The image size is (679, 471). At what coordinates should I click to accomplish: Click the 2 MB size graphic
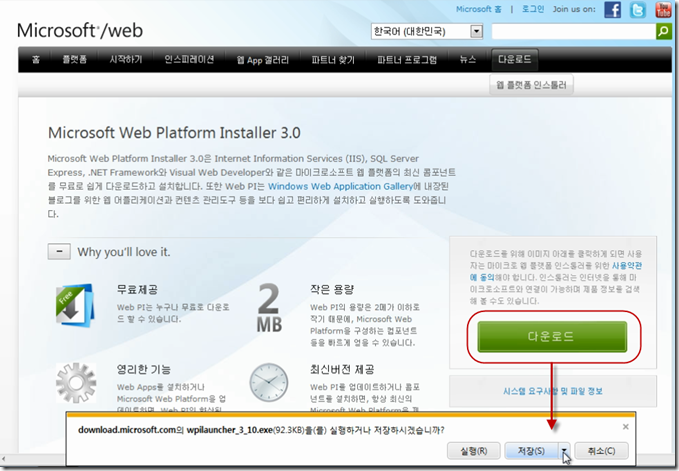(269, 308)
